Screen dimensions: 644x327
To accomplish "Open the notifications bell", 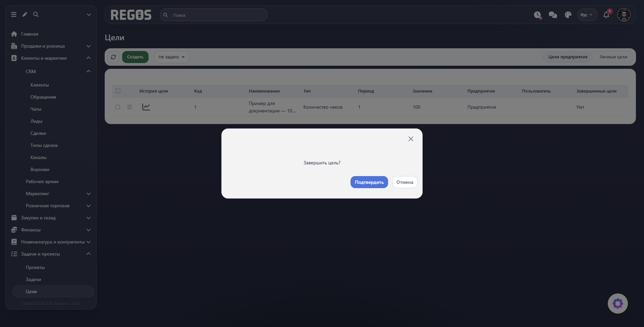I will pos(606,15).
